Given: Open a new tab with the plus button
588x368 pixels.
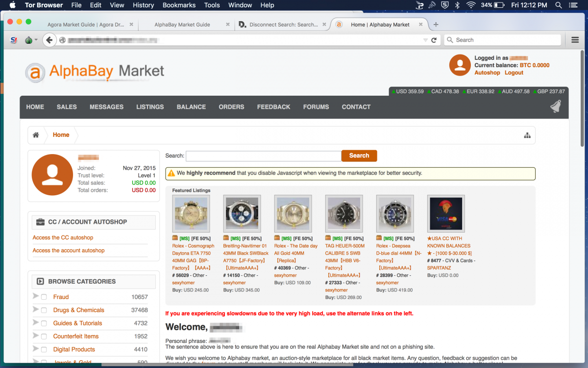Looking at the screenshot, I should (x=436, y=25).
